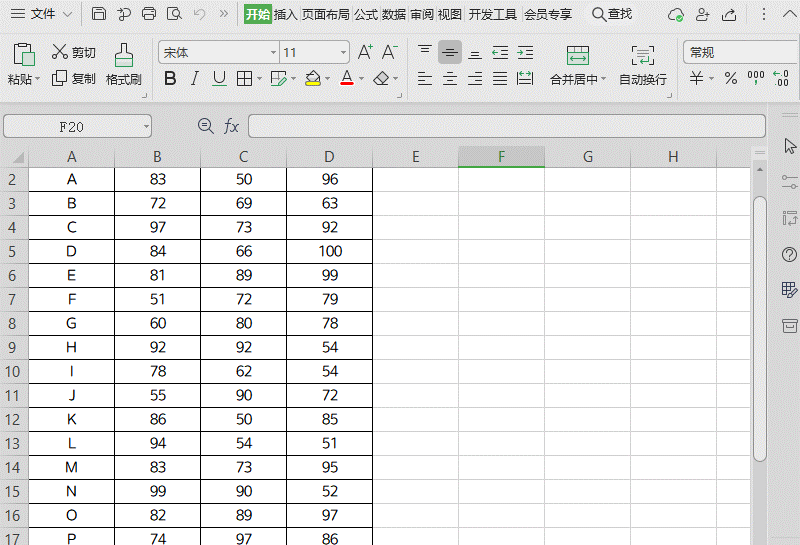Click the 查找 (Find) button
Screen dimensions: 800x545
tap(612, 14)
